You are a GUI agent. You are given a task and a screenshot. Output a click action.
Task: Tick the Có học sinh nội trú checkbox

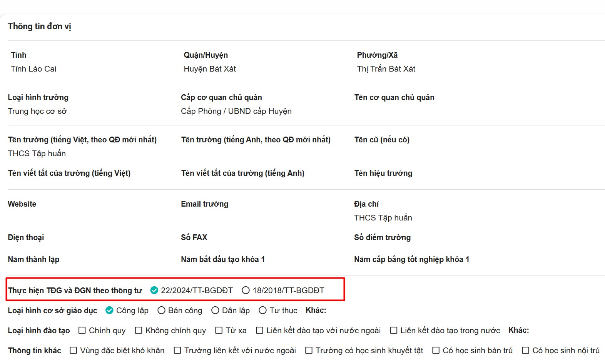click(x=525, y=351)
